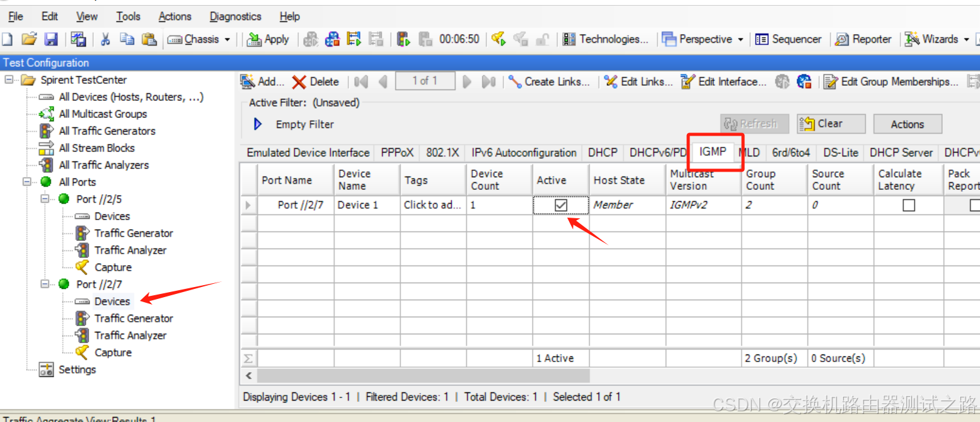Screen dimensions: 980x422
Task: Go to first page of devices
Action: coord(361,81)
